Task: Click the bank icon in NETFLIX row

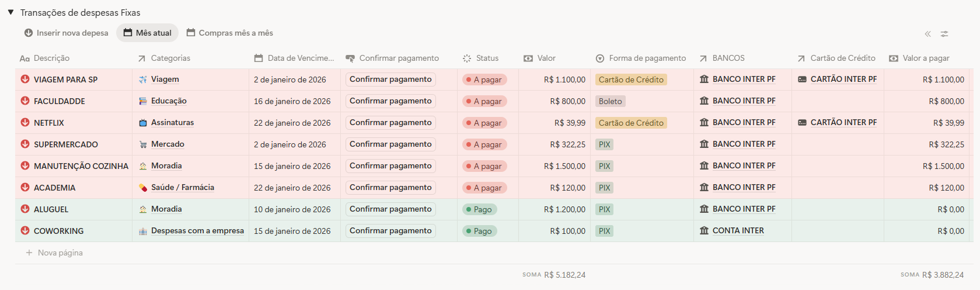Action: point(704,123)
